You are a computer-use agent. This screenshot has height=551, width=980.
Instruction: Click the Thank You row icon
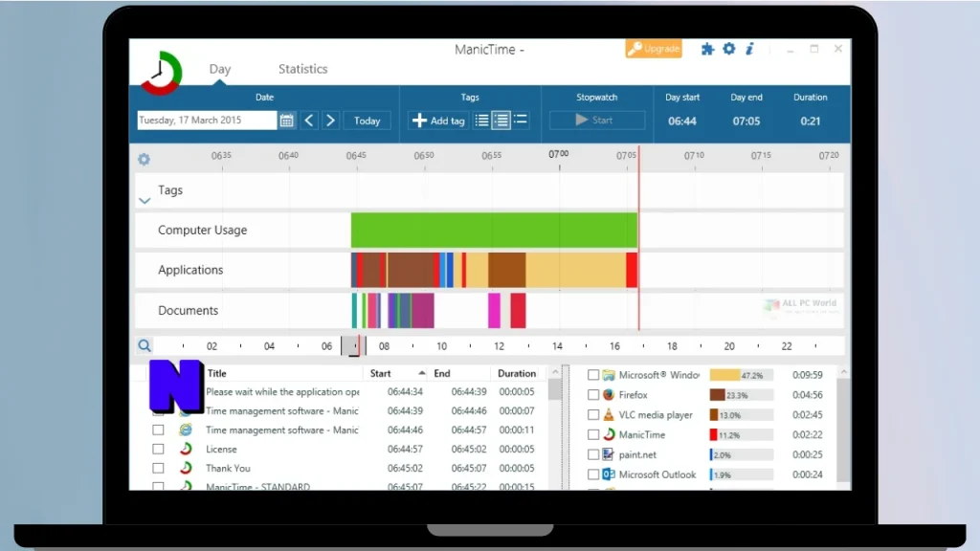186,468
